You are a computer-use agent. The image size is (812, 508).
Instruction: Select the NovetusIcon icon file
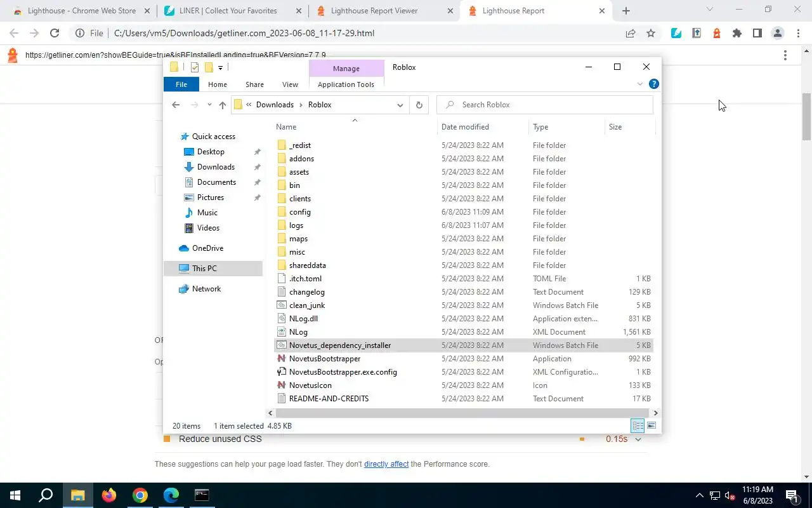pos(310,385)
